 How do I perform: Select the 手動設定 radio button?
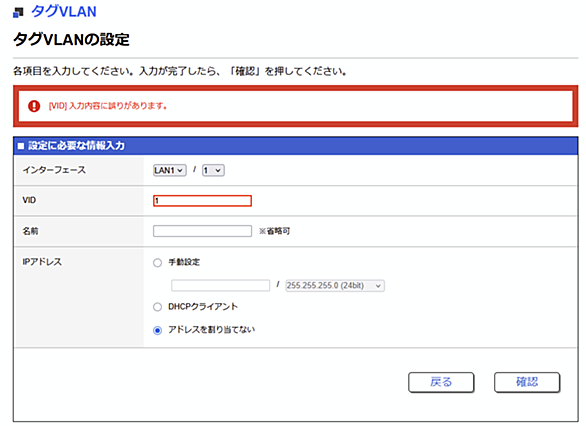(157, 263)
